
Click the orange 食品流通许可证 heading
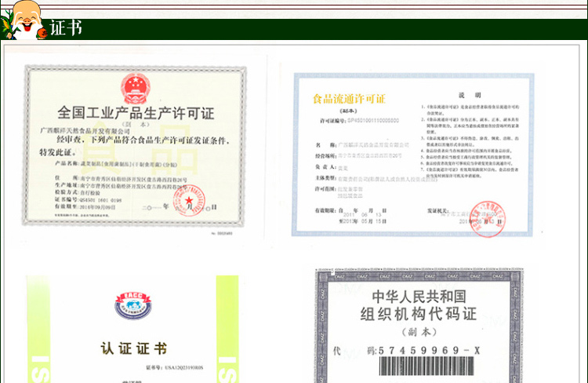pos(349,100)
